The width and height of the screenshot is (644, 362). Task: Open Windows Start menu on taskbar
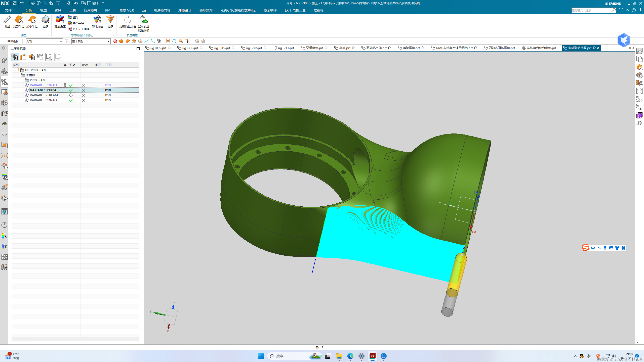click(x=261, y=356)
